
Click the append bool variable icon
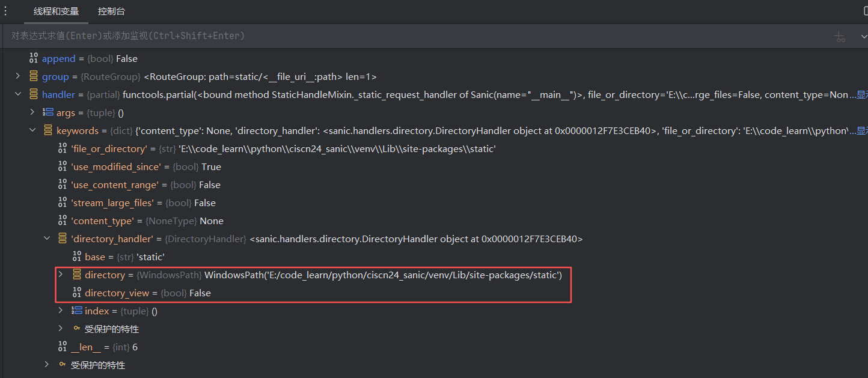pos(34,59)
